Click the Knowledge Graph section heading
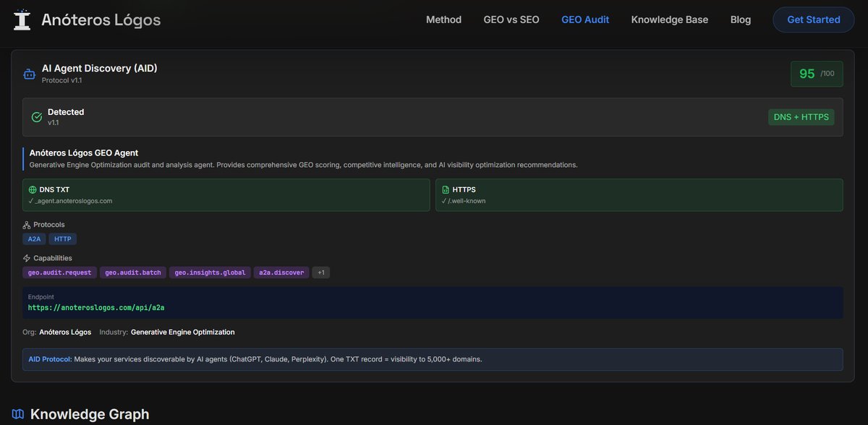 90,414
